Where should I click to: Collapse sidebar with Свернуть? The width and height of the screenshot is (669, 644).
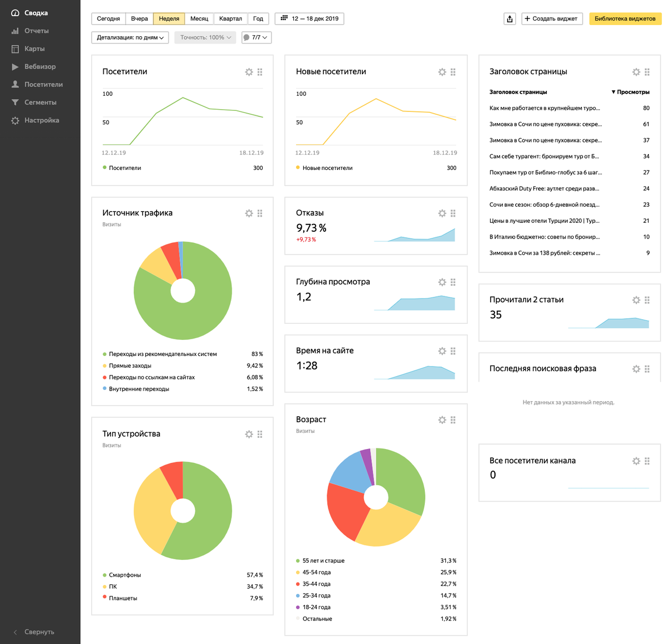(33, 632)
